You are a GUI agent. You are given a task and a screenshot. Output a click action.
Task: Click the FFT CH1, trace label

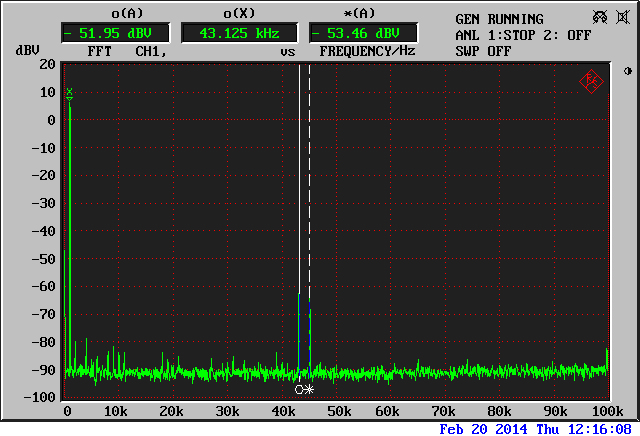coord(127,51)
